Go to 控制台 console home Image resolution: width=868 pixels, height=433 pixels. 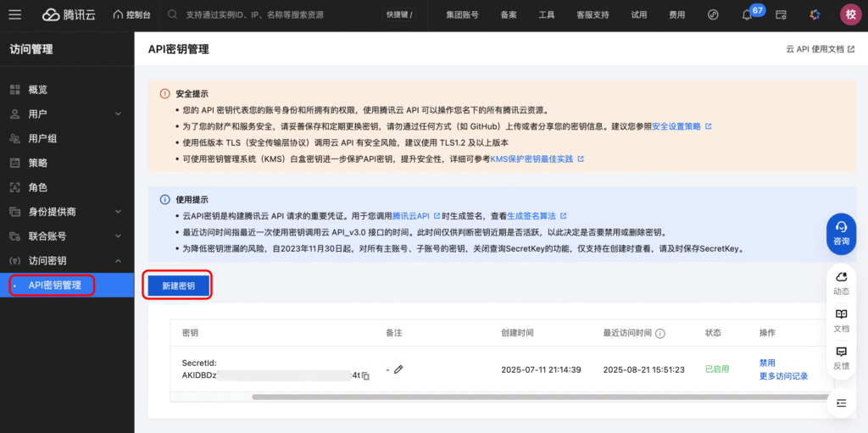point(131,15)
